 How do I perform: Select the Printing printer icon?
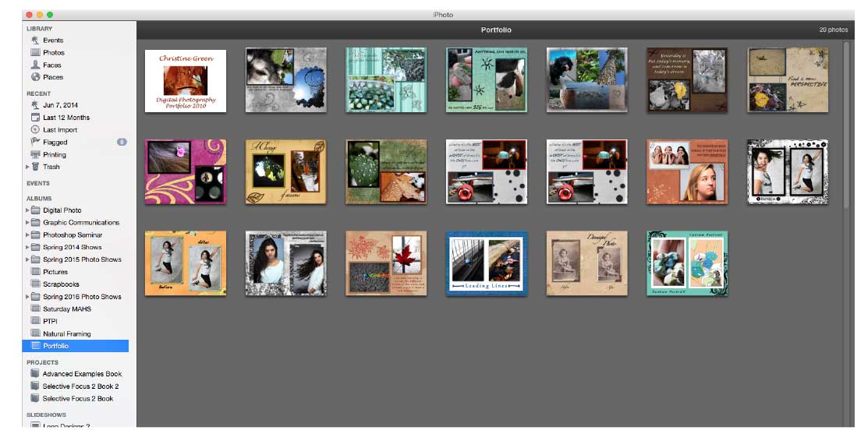(x=35, y=154)
